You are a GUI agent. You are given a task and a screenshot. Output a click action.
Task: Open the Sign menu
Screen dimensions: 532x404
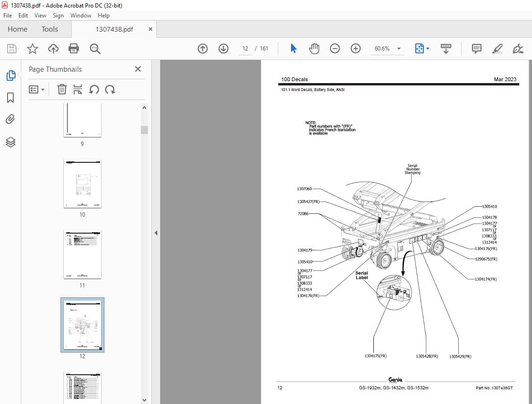(x=58, y=16)
